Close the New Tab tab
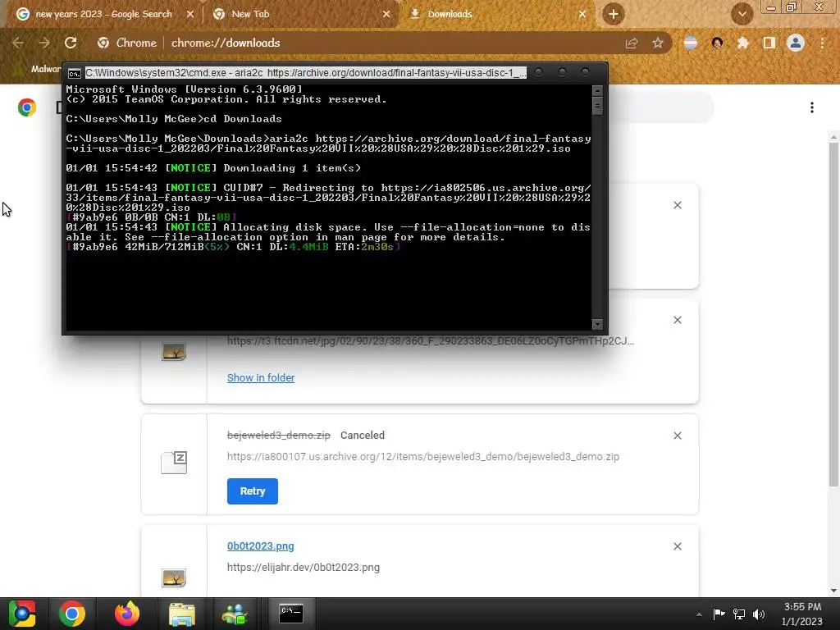The image size is (840, 630). click(x=386, y=15)
